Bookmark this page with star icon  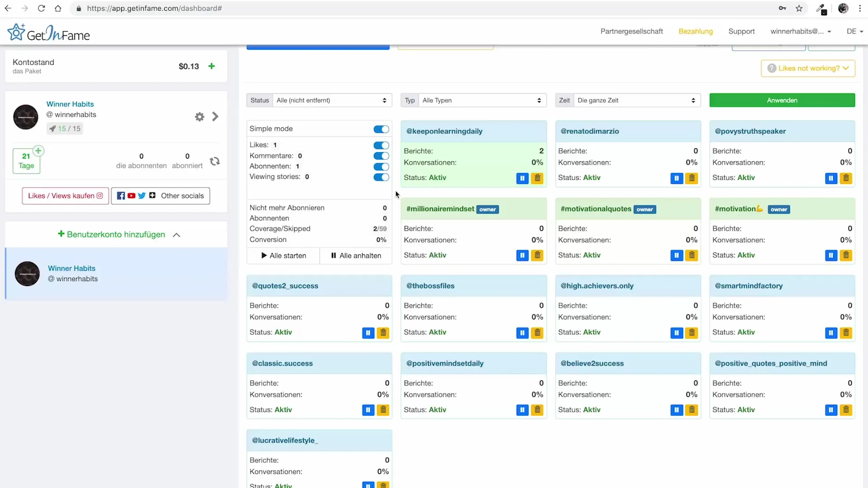[799, 8]
